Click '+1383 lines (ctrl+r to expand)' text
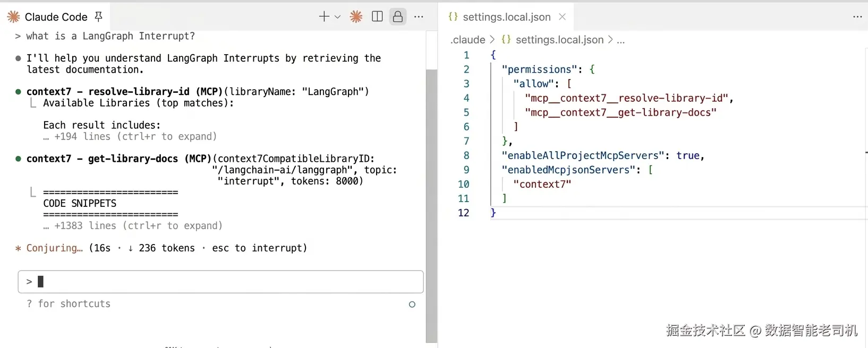Image resolution: width=868 pixels, height=348 pixels. click(x=138, y=225)
